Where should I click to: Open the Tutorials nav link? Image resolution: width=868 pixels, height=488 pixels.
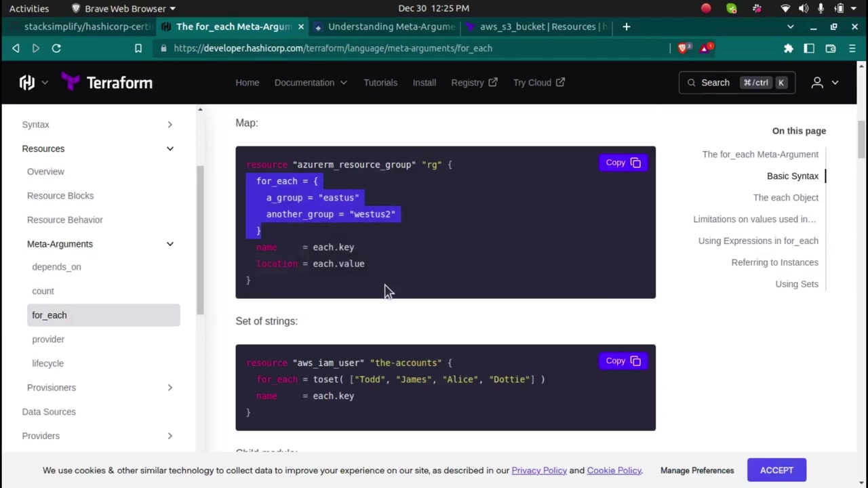coord(380,83)
